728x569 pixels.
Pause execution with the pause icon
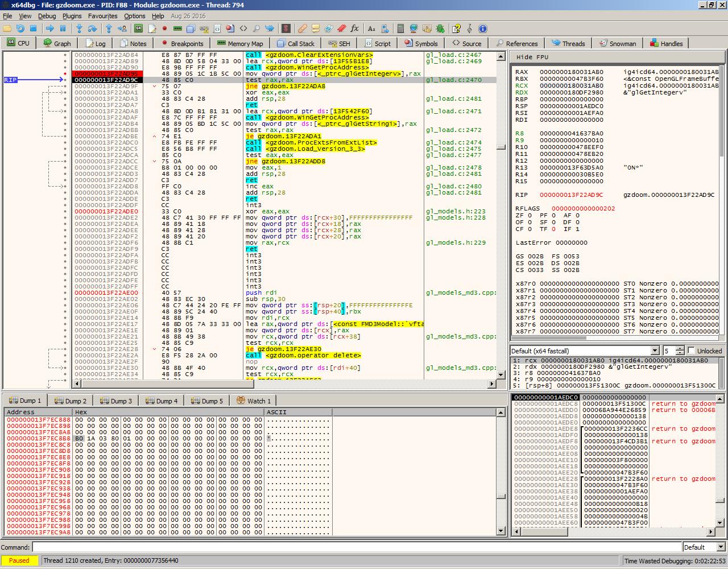pos(63,28)
